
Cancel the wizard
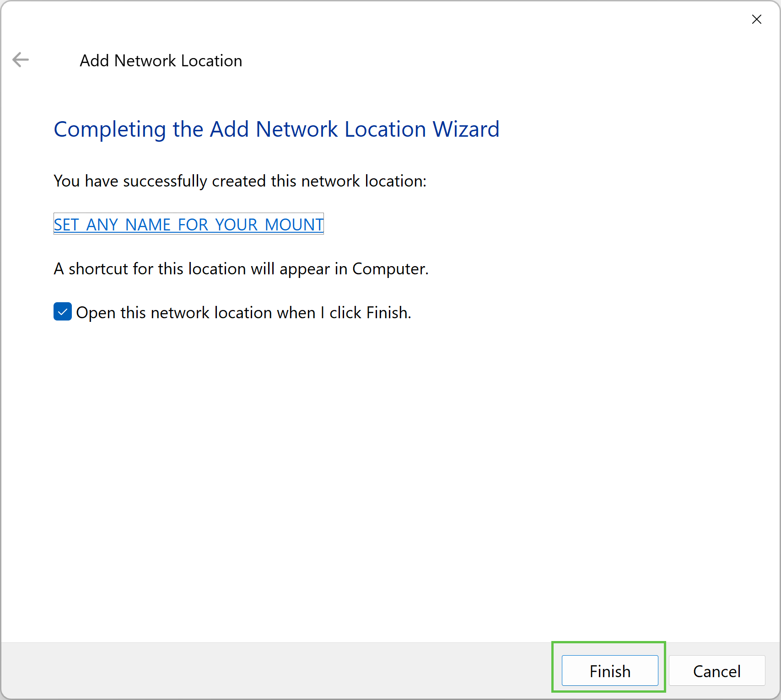pos(717,671)
